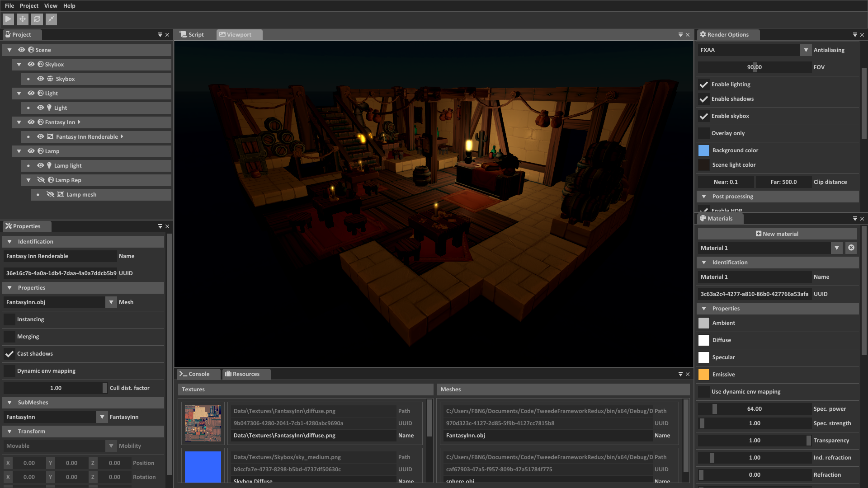The image size is (868, 488).
Task: Click the play button in the toolbar
Action: pyautogui.click(x=8, y=19)
